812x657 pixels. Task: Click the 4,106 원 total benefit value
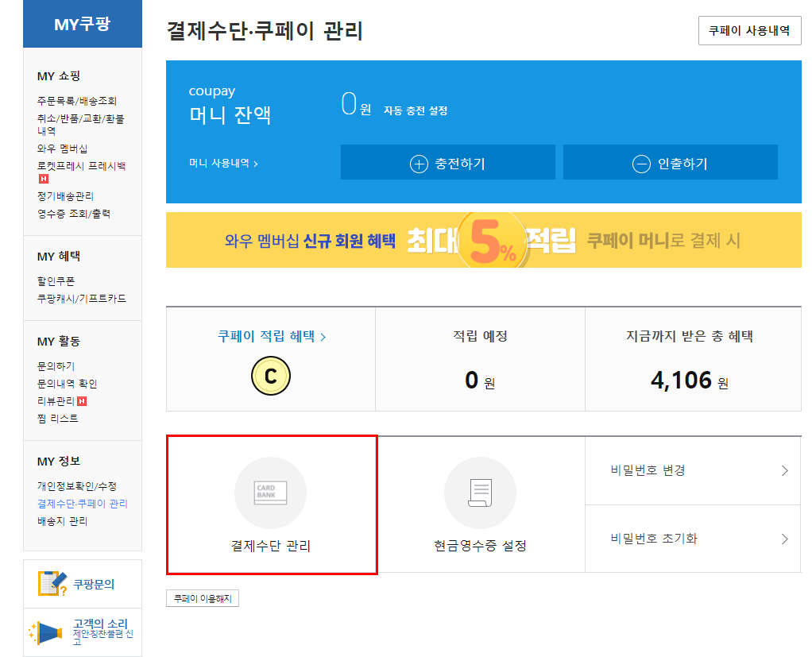pyautogui.click(x=690, y=381)
